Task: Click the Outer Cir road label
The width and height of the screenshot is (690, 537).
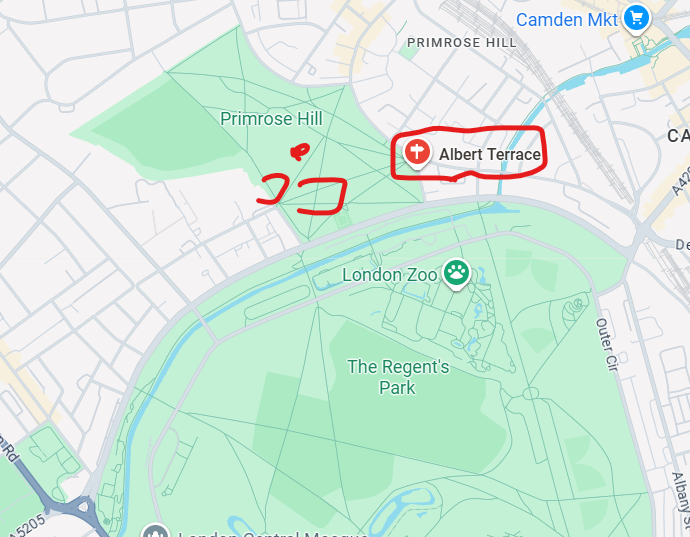Action: tap(608, 345)
